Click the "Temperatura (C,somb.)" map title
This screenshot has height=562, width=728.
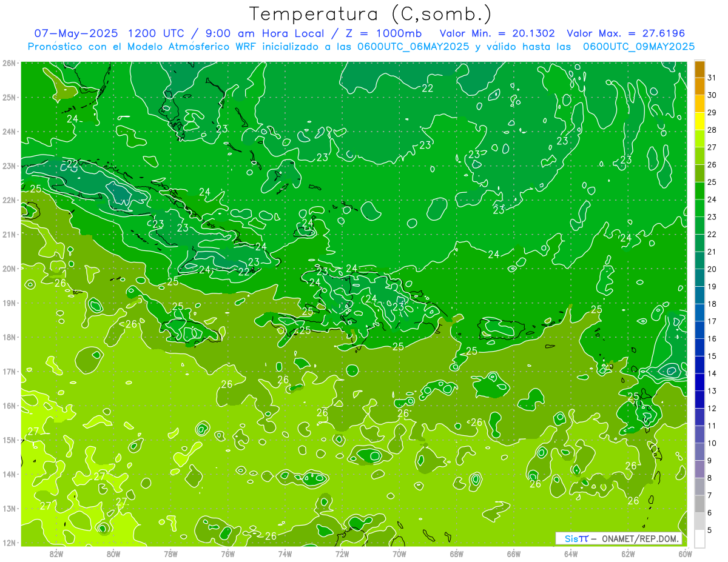point(371,14)
